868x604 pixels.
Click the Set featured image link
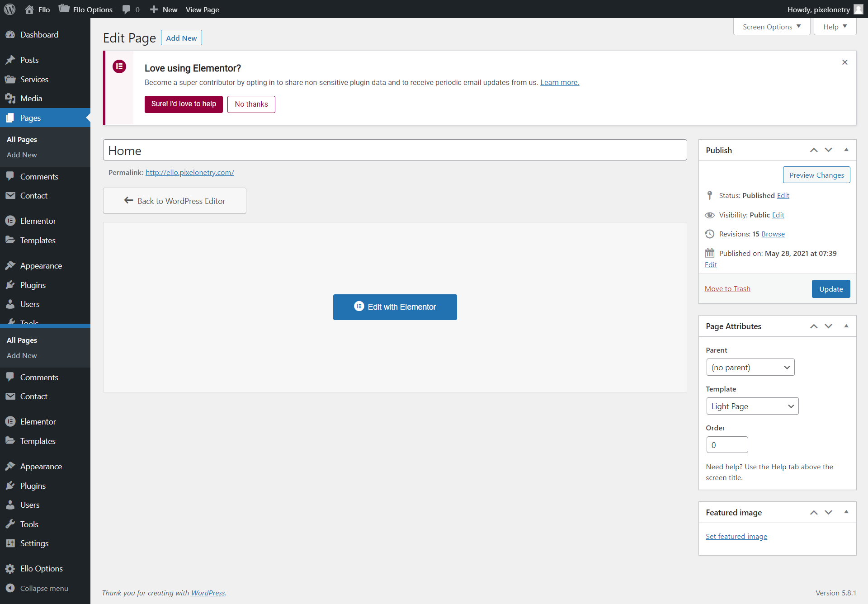[x=736, y=537]
